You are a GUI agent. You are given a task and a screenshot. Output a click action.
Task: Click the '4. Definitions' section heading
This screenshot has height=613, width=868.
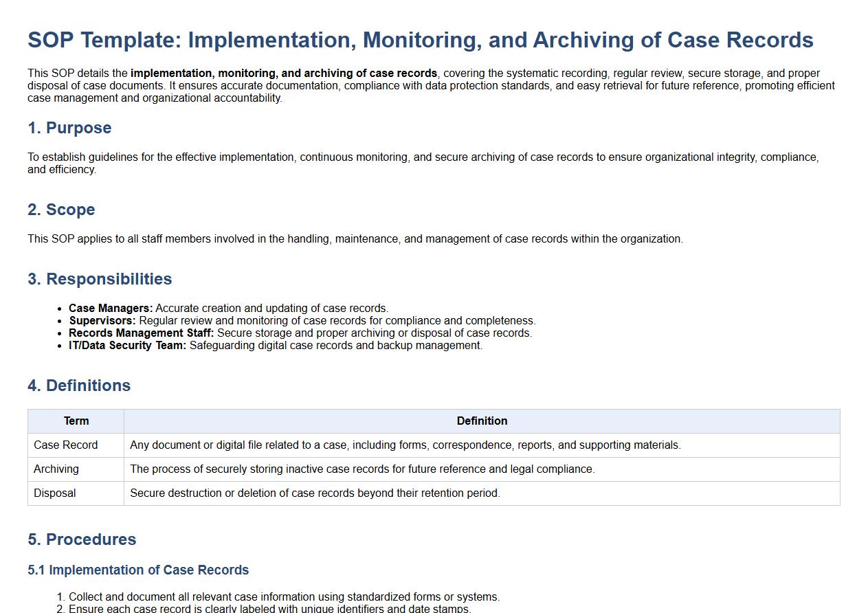pos(79,386)
